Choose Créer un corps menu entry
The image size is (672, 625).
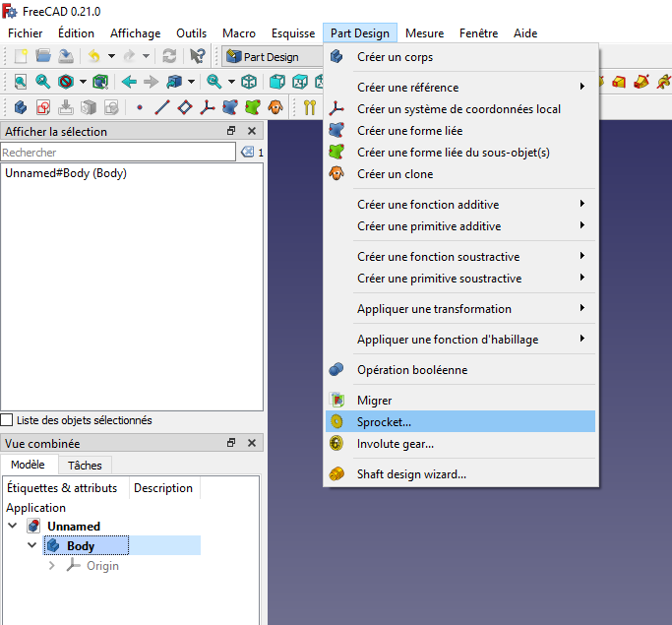click(460, 56)
